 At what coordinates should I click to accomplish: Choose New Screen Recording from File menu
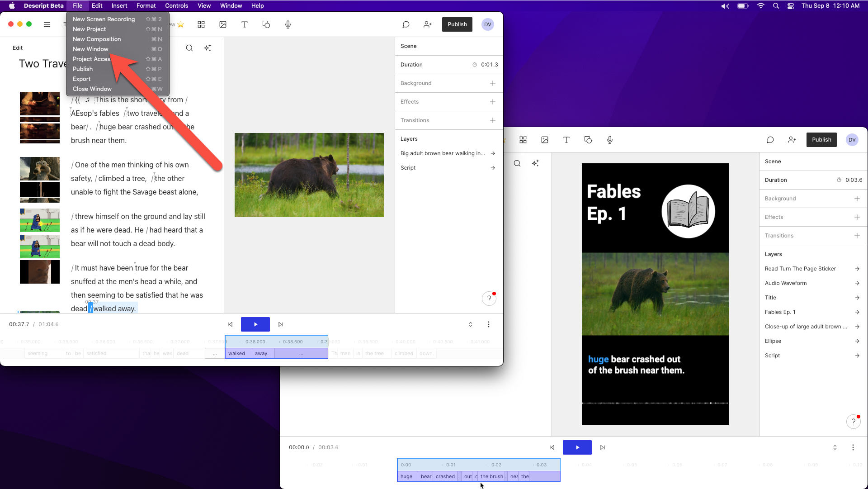[x=118, y=19]
